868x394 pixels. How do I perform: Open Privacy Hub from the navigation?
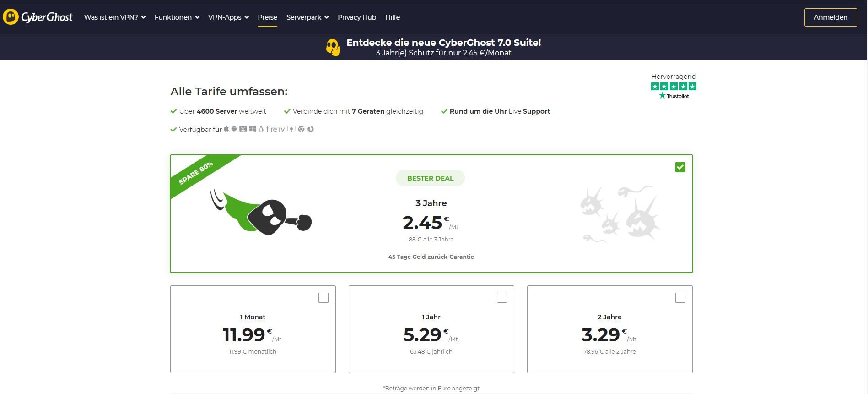(357, 17)
